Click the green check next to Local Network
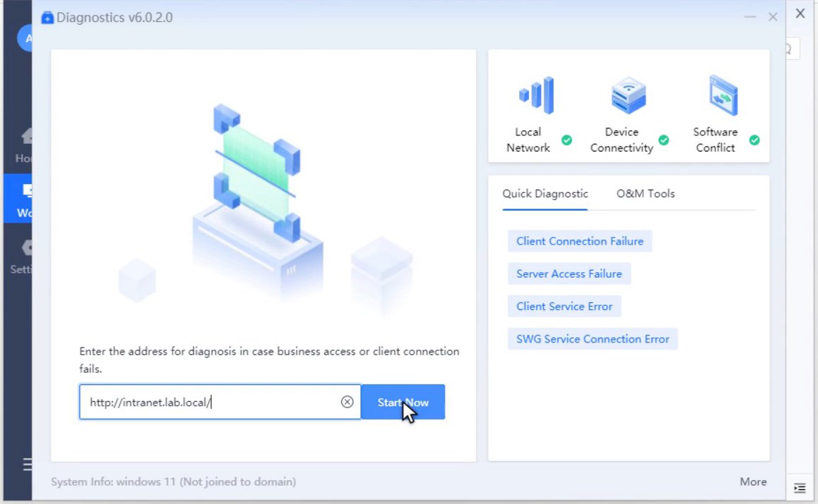This screenshot has height=504, width=818. pos(566,140)
